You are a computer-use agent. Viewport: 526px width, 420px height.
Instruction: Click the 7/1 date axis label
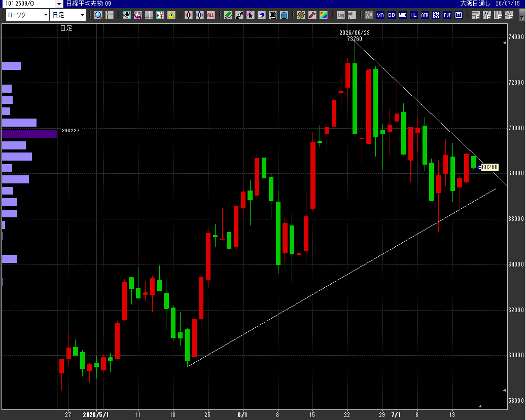(x=396, y=414)
